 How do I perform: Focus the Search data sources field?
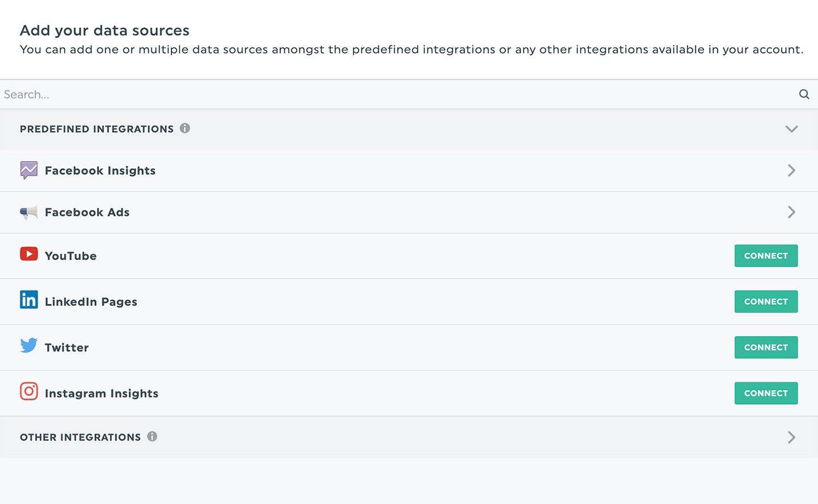tap(398, 94)
